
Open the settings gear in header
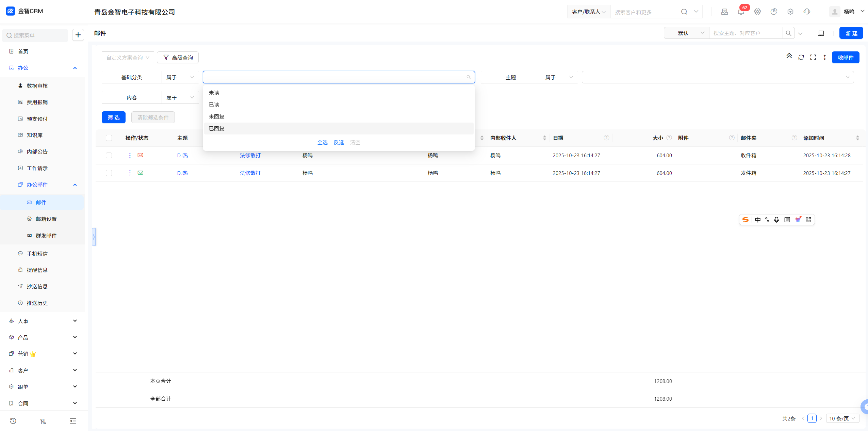[x=757, y=12]
